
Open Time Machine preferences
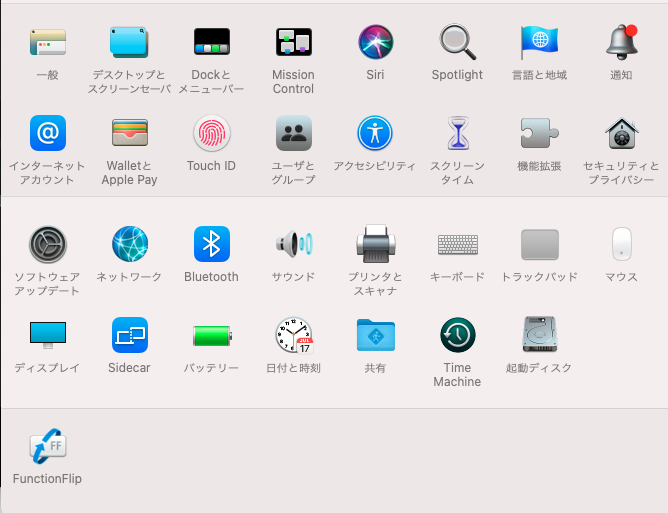click(458, 335)
